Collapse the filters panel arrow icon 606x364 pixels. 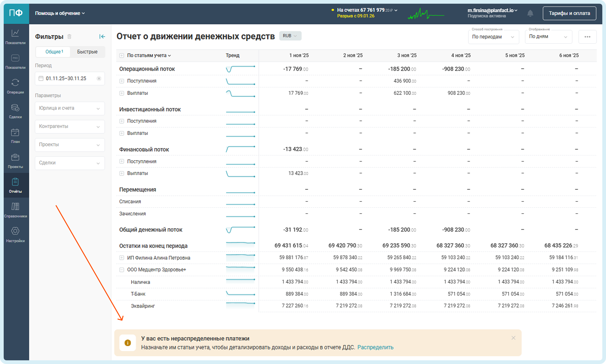(102, 36)
